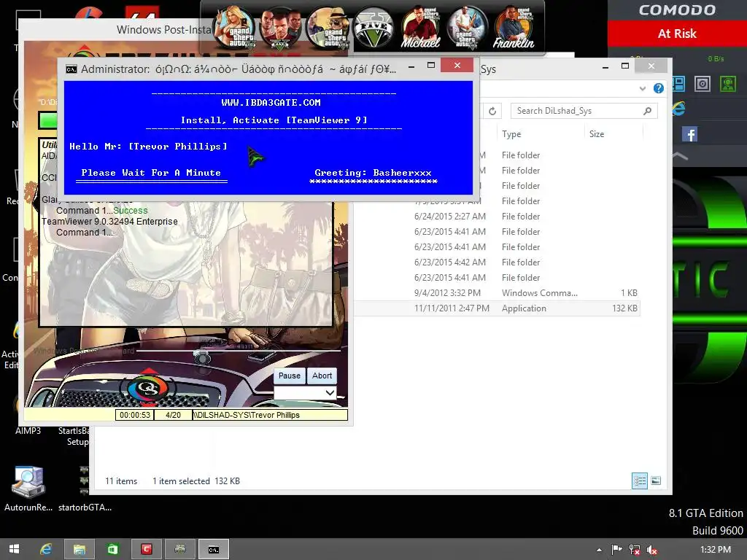
Task: Select the 11/11/2011 2:47 PM Application row
Action: pyautogui.click(x=496, y=308)
